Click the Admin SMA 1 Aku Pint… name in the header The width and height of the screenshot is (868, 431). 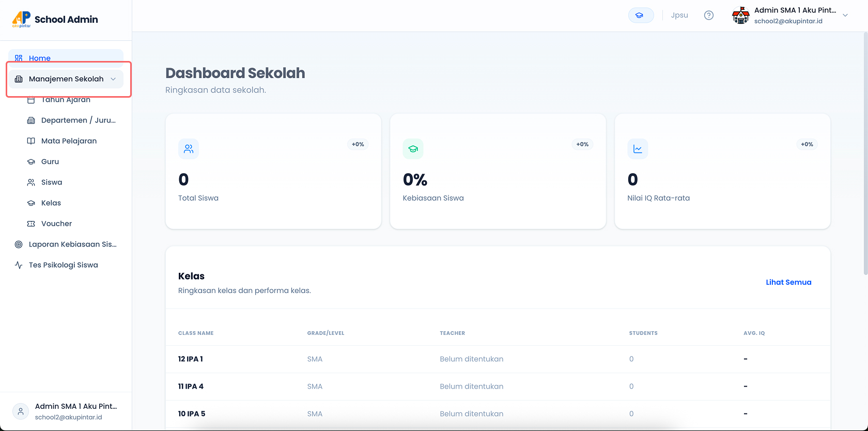pos(795,10)
